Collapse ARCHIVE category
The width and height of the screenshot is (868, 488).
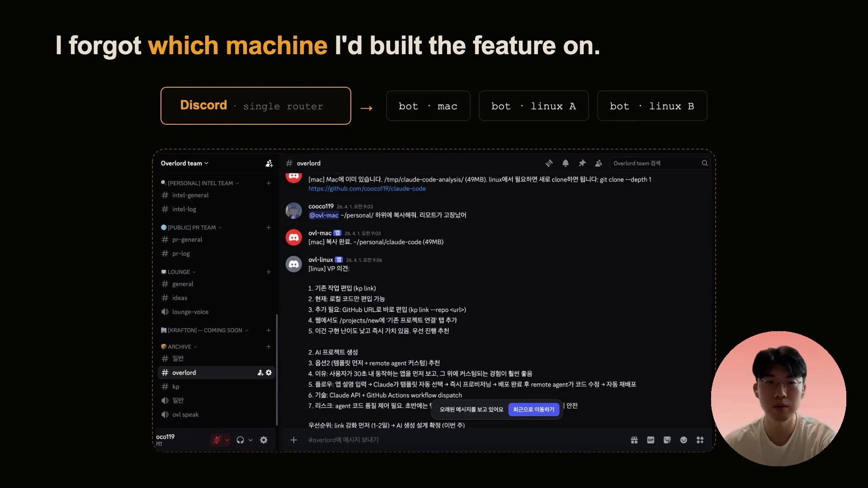pyautogui.click(x=179, y=347)
